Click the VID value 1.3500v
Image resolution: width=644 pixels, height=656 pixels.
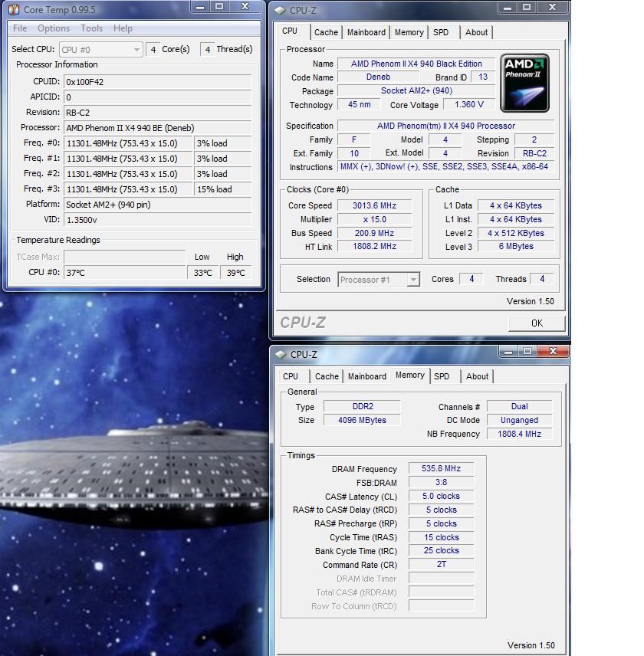[x=157, y=220]
